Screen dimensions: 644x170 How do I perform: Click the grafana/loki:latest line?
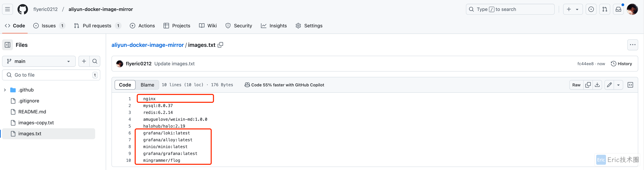tap(166, 133)
